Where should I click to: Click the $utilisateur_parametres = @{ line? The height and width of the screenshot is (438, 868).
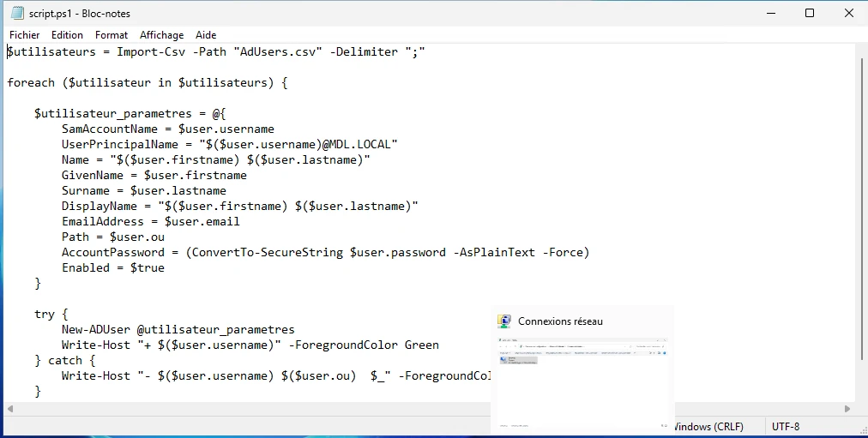[130, 114]
